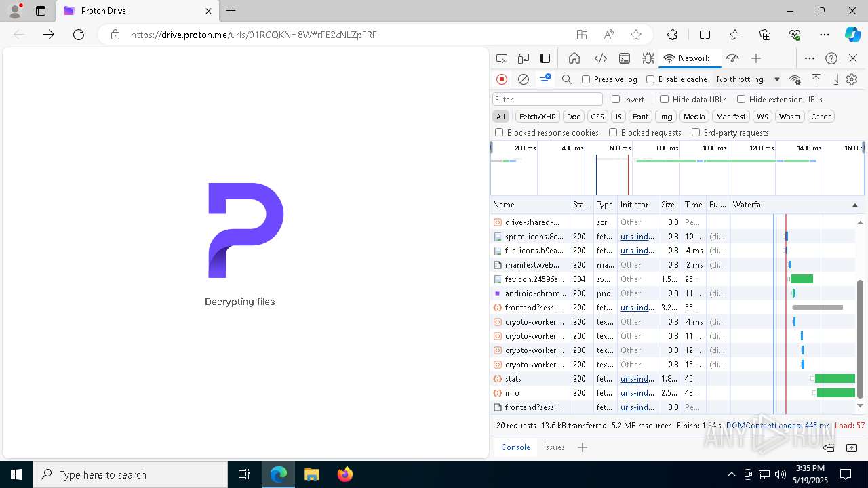Image resolution: width=868 pixels, height=488 pixels.
Task: Check Blocked requests
Action: coord(613,132)
